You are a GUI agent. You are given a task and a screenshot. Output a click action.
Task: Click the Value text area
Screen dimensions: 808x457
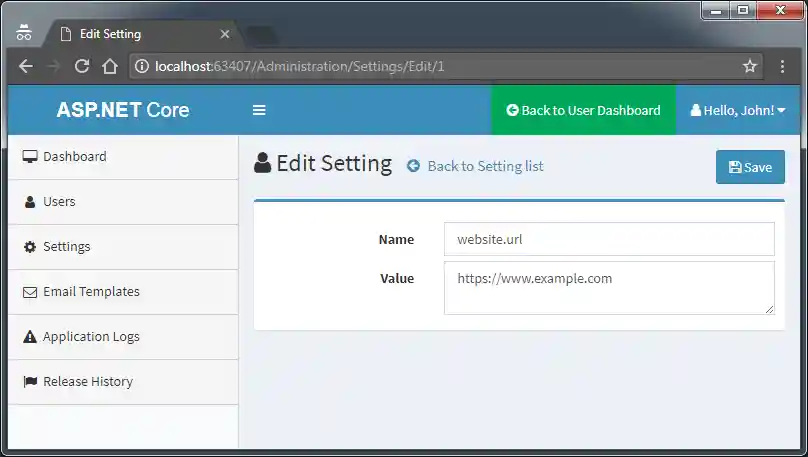point(609,288)
